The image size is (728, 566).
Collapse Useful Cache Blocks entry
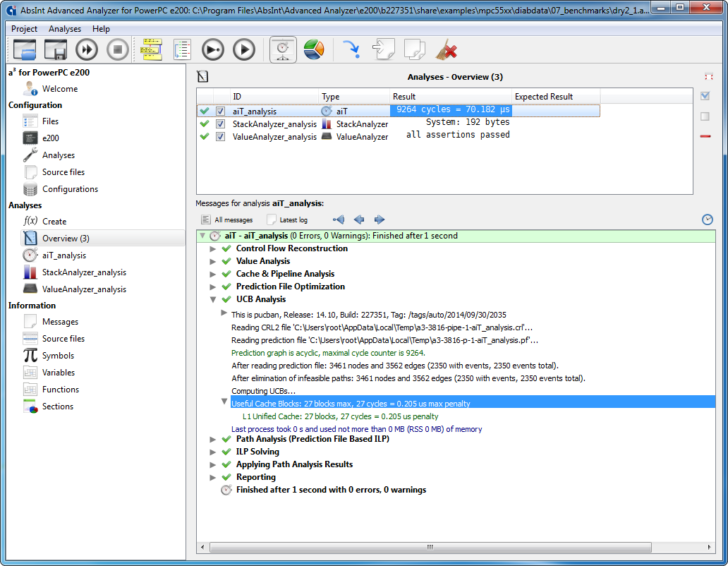[x=224, y=401]
